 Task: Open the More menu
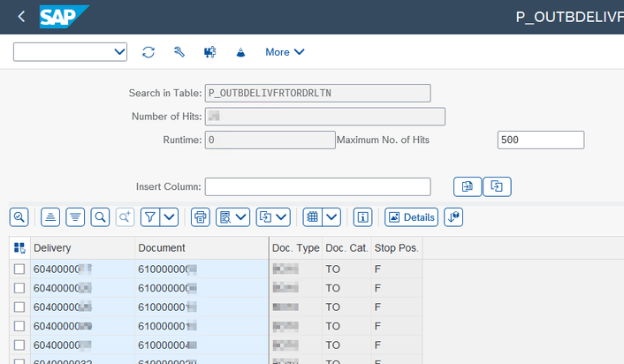(285, 52)
